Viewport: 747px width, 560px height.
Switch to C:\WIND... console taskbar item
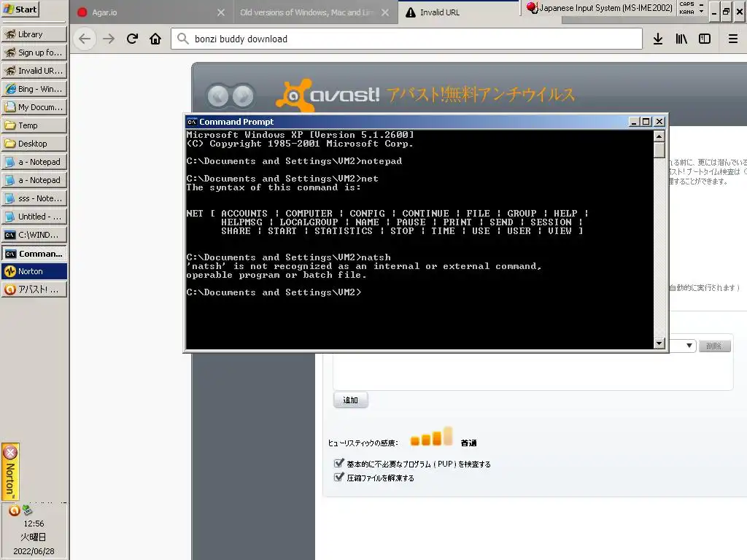[x=34, y=235]
